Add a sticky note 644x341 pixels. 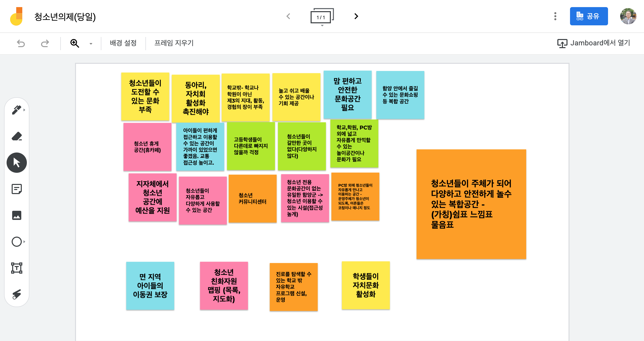pos(17,189)
